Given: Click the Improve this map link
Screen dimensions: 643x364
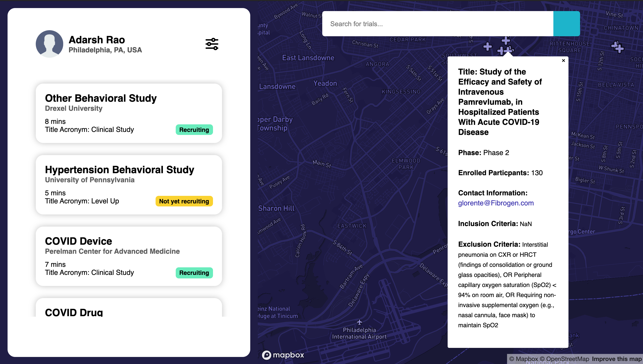Looking at the screenshot, I should click(x=617, y=359).
